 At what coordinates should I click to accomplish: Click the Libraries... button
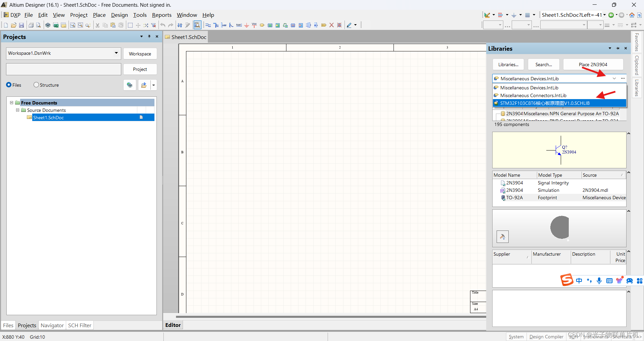pos(508,65)
